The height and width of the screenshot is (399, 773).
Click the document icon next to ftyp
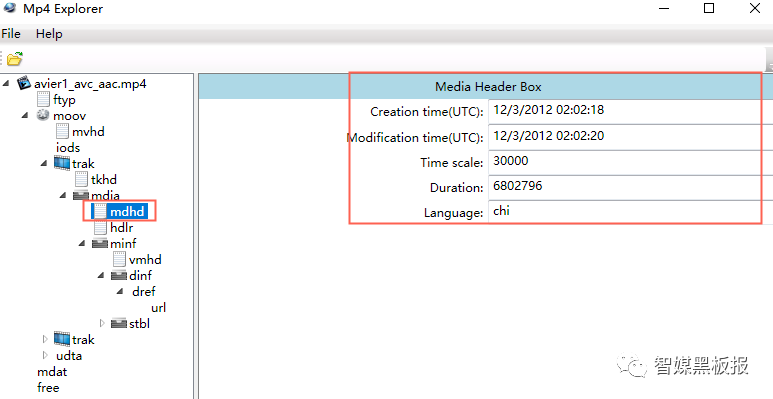(43, 99)
